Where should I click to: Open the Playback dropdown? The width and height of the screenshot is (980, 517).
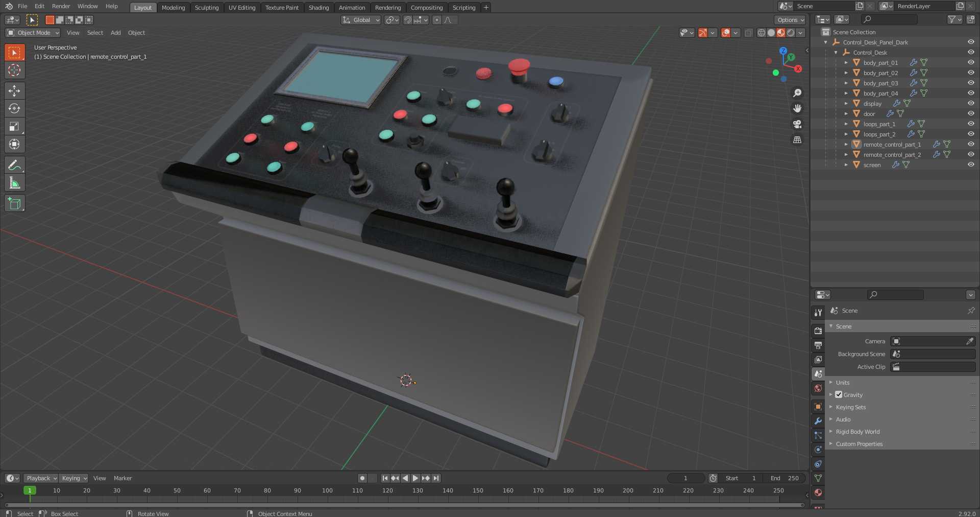(x=41, y=478)
